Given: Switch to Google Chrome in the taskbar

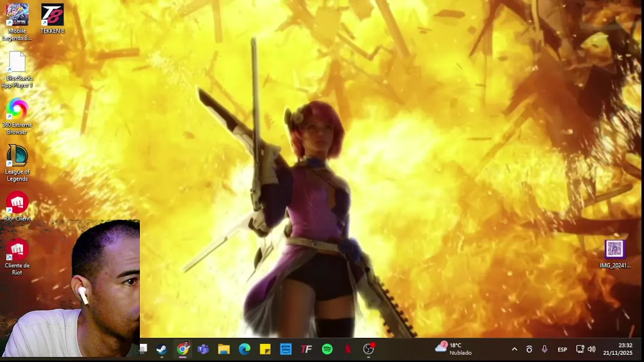Looking at the screenshot, I should pos(183,349).
